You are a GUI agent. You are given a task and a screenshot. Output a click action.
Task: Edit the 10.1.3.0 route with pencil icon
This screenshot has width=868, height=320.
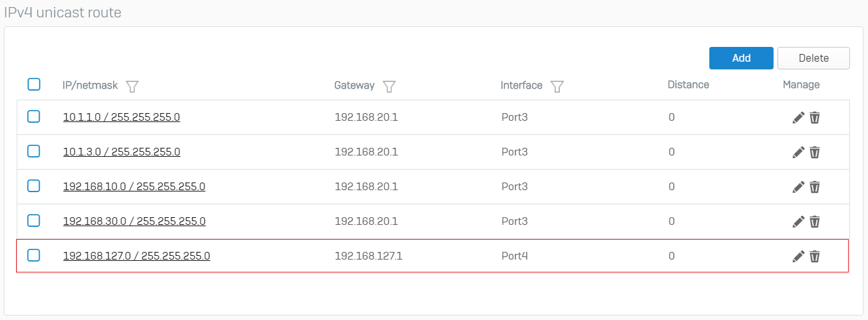798,152
